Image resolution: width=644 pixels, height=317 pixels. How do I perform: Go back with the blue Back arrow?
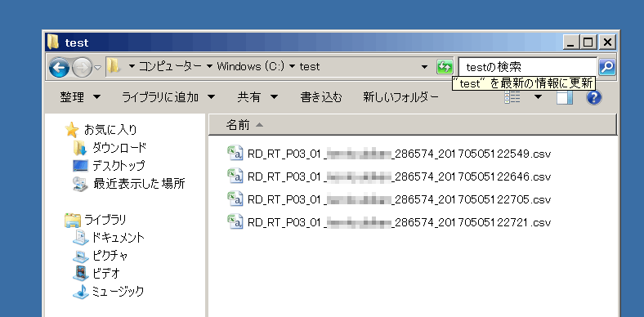59,67
